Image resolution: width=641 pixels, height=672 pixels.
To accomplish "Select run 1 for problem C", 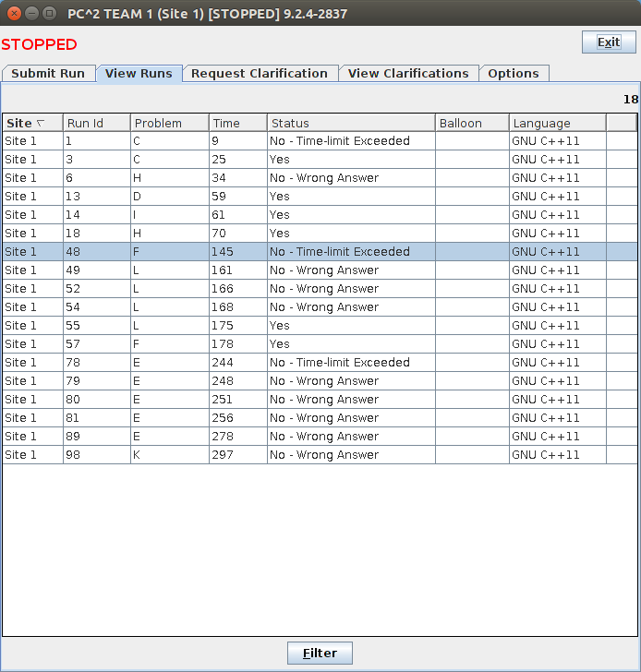I will click(96, 141).
